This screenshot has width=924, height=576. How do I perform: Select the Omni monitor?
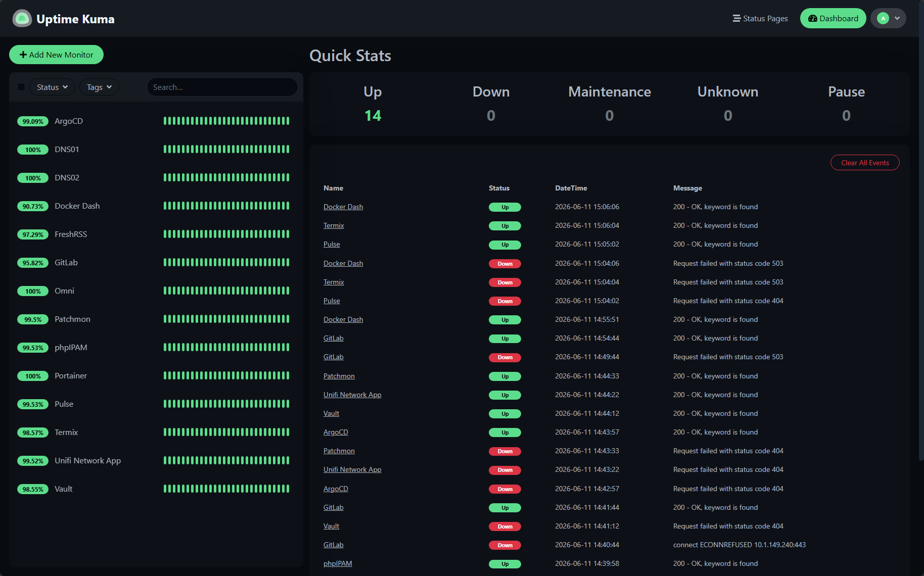156,291
